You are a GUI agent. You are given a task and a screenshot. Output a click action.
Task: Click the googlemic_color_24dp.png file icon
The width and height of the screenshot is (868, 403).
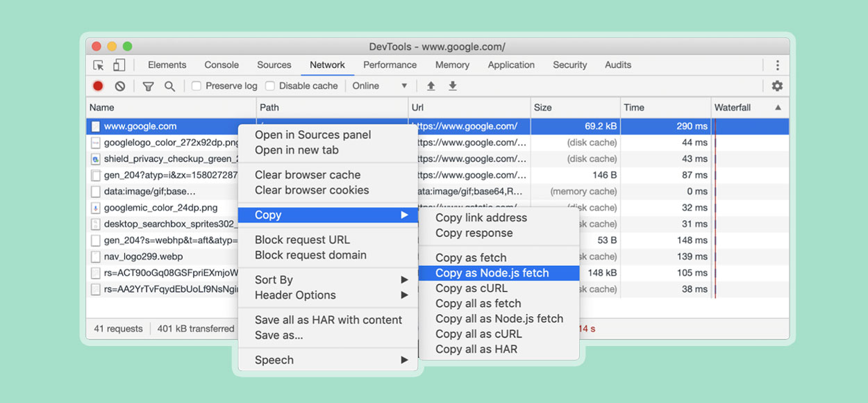pos(96,208)
